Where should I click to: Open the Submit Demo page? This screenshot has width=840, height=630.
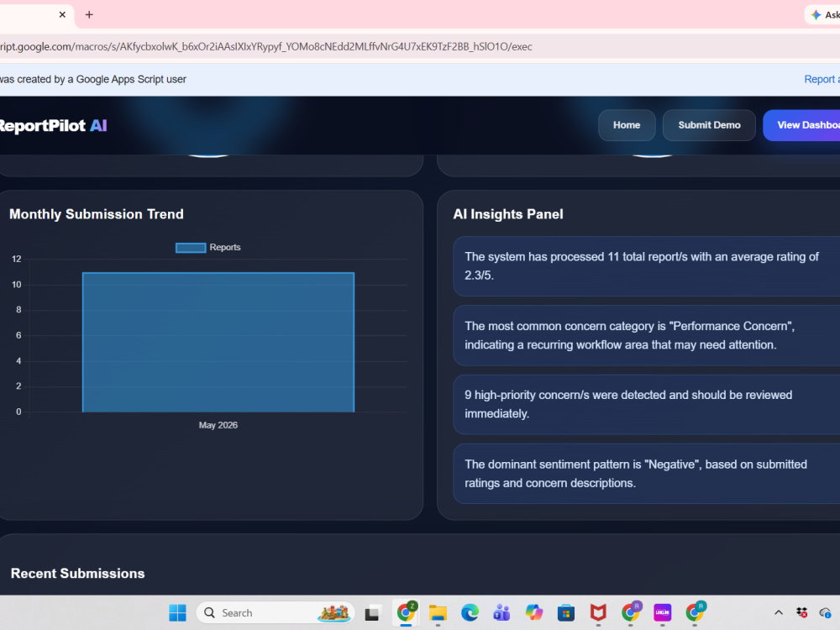(709, 125)
